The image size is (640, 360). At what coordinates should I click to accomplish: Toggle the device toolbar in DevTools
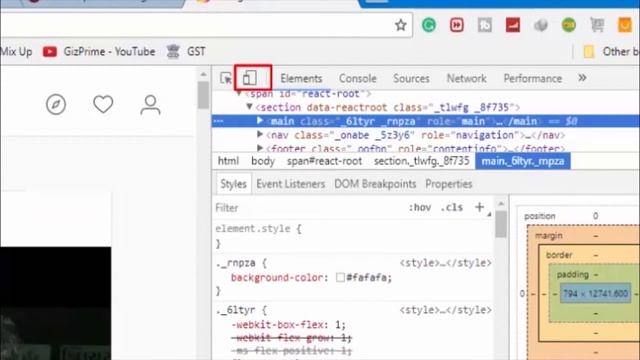click(x=249, y=78)
